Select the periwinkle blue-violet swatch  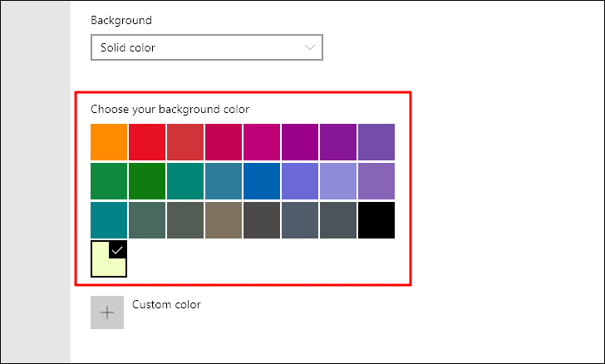[x=300, y=181]
